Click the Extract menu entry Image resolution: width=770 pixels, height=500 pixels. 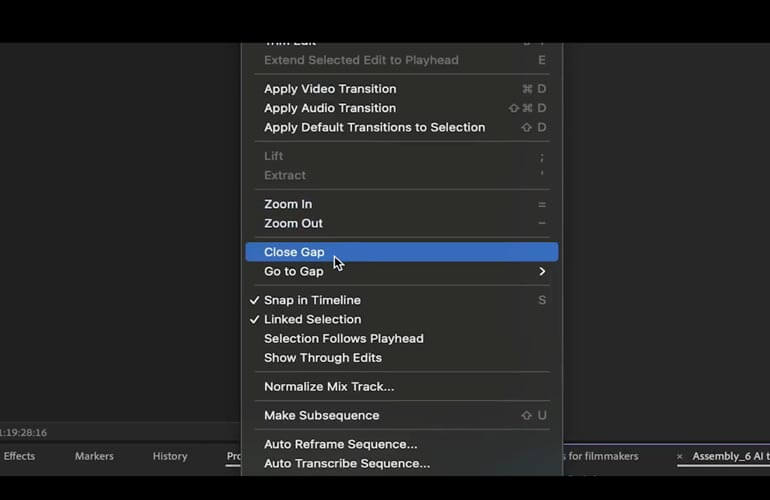click(402, 175)
